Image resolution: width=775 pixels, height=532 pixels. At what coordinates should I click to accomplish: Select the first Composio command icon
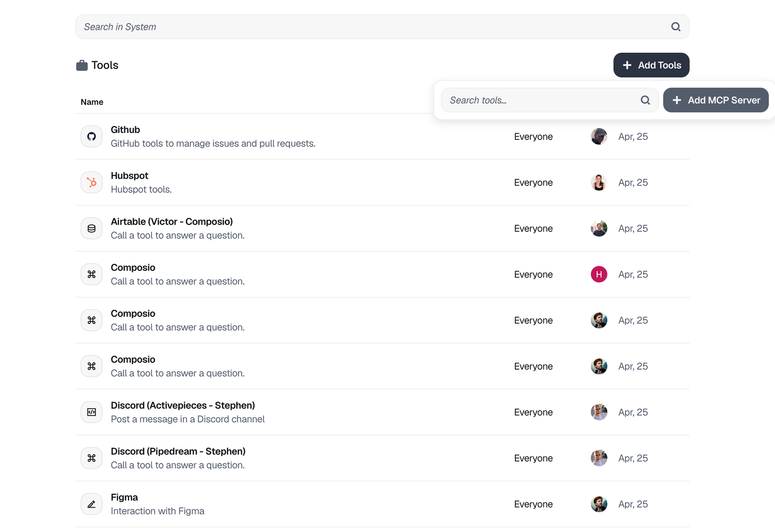click(91, 274)
